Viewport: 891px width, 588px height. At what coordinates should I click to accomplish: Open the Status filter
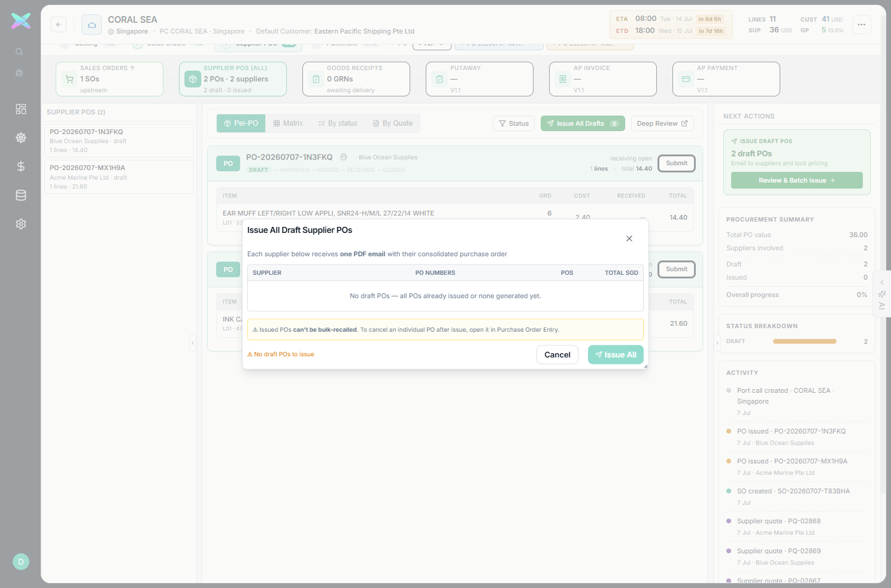point(514,123)
